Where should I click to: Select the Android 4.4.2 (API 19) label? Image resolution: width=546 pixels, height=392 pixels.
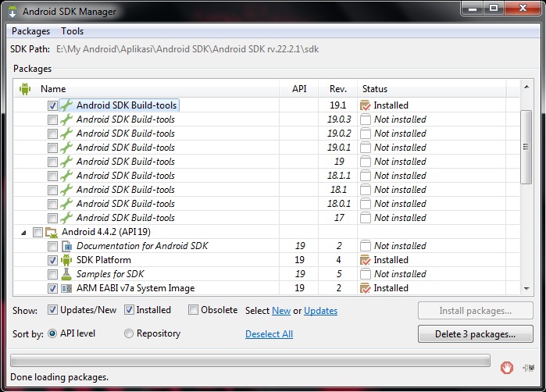[x=106, y=232]
